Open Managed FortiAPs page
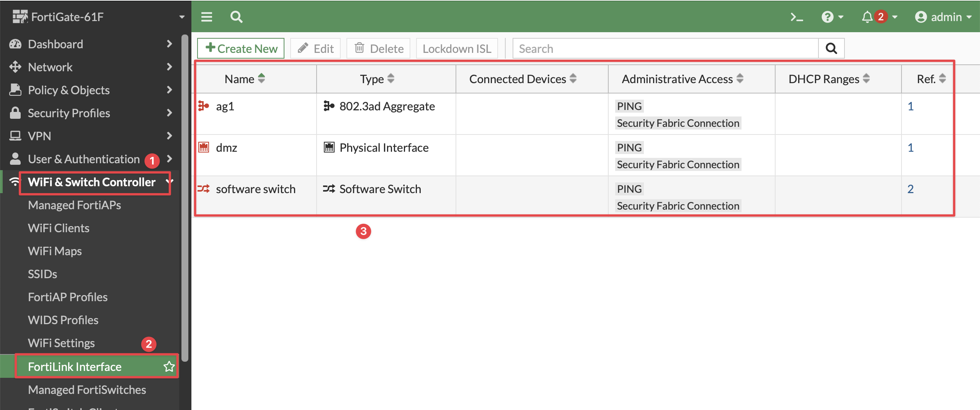Image resolution: width=980 pixels, height=410 pixels. 75,205
